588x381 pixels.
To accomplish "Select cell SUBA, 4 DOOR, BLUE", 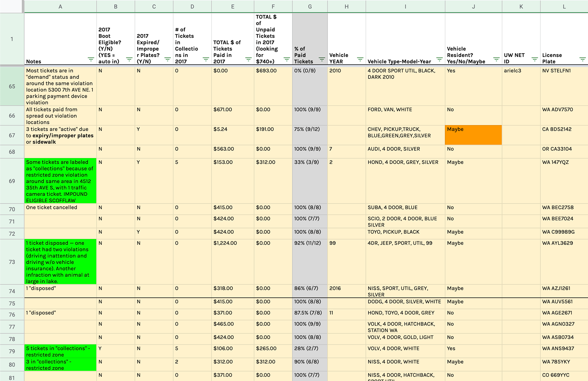I will point(405,209).
